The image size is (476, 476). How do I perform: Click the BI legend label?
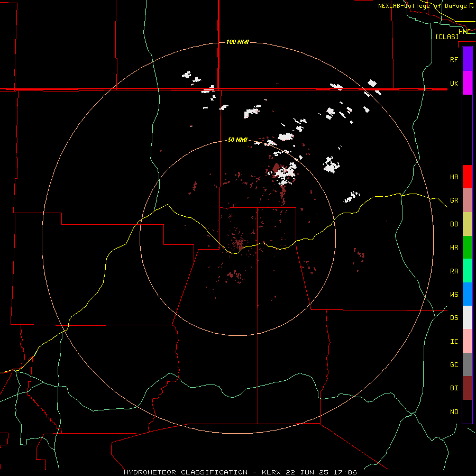point(454,388)
